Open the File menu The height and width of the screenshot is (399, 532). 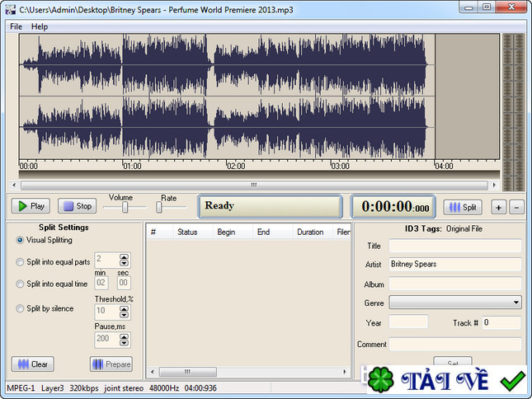click(x=16, y=26)
